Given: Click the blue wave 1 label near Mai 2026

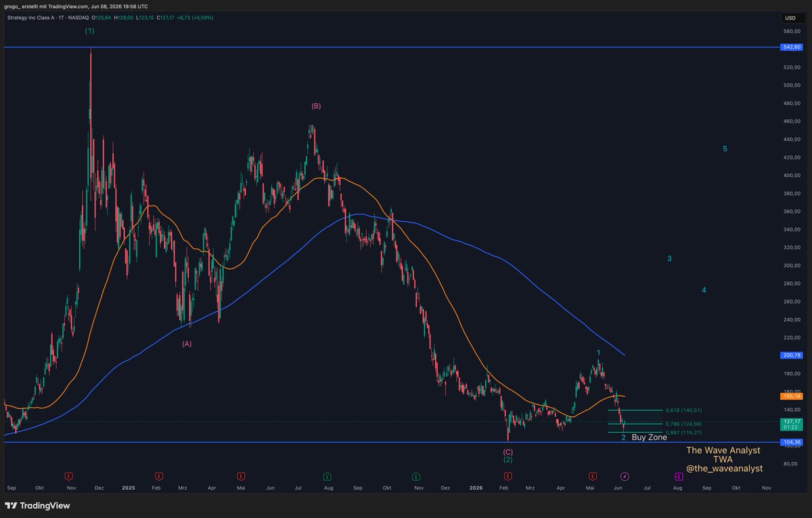Looking at the screenshot, I should 598,352.
